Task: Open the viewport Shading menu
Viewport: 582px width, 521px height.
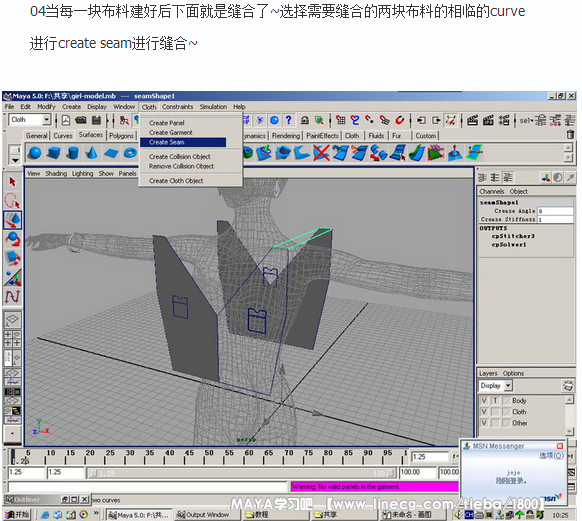Action: [56, 174]
